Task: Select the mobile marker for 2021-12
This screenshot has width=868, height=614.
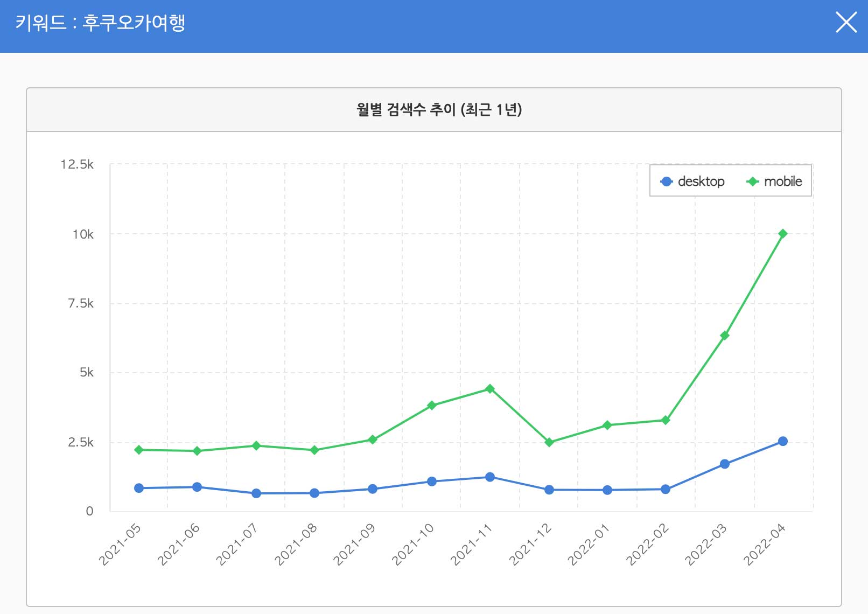Action: (549, 442)
